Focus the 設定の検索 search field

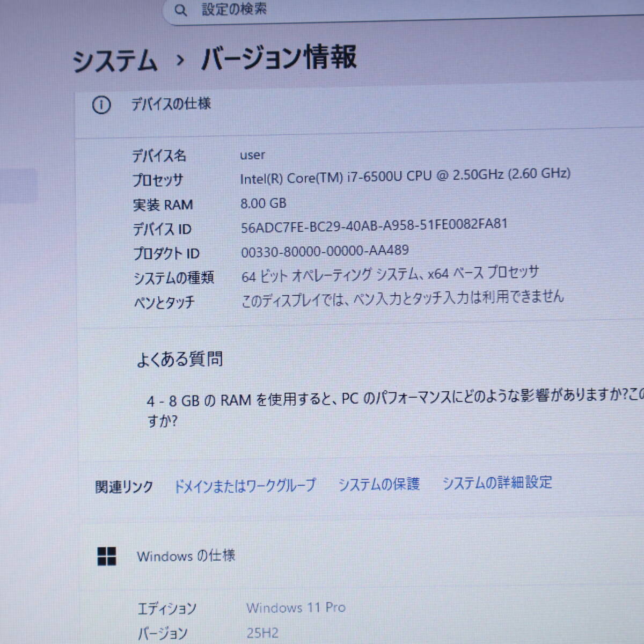pos(402,10)
